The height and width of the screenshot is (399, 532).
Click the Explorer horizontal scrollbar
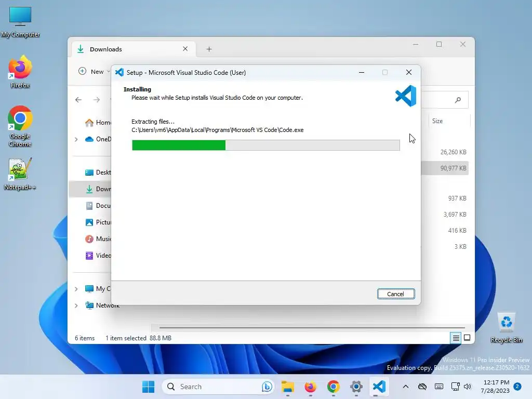[x=312, y=328]
